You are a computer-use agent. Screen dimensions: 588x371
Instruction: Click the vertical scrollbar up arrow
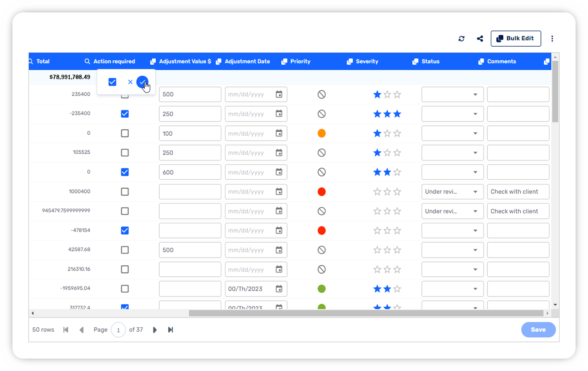click(555, 57)
